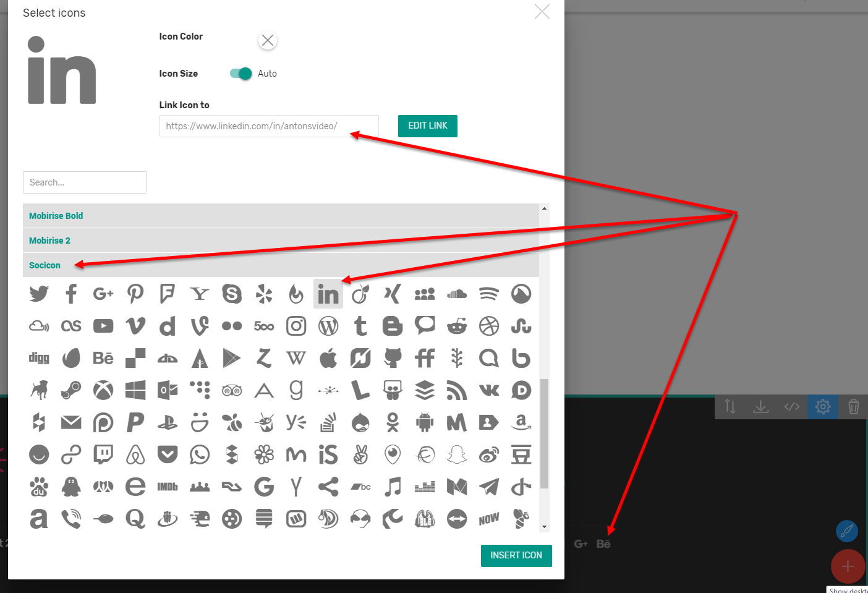Collapse the Socicon icon set
868x593 pixels.
coord(281,265)
